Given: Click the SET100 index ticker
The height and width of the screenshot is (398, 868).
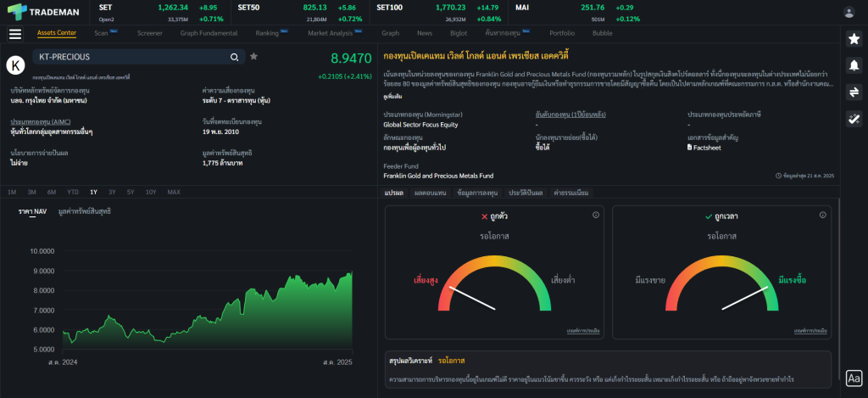Looking at the screenshot, I should [x=438, y=13].
